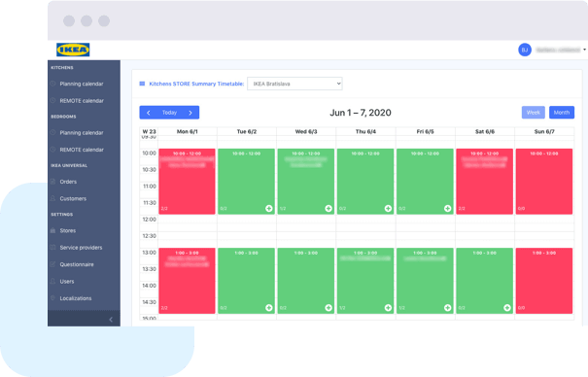Open the Orders page

[x=68, y=182]
